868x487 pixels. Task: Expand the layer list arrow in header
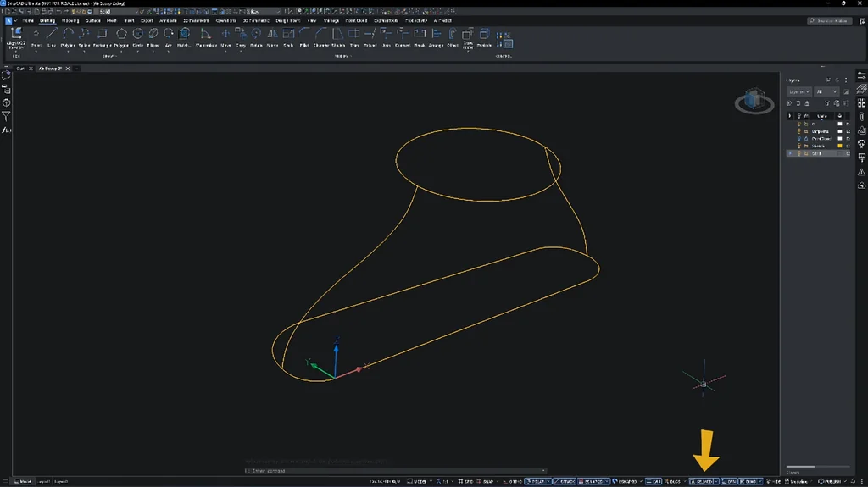click(790, 116)
